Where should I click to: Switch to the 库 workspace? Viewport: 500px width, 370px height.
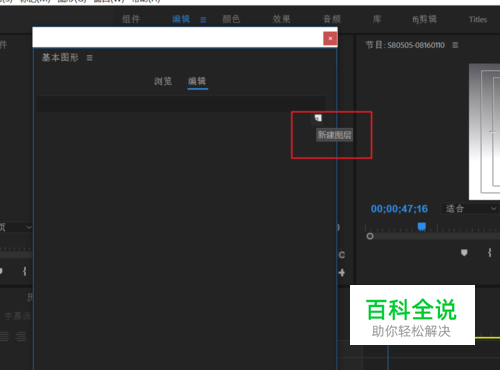(377, 19)
